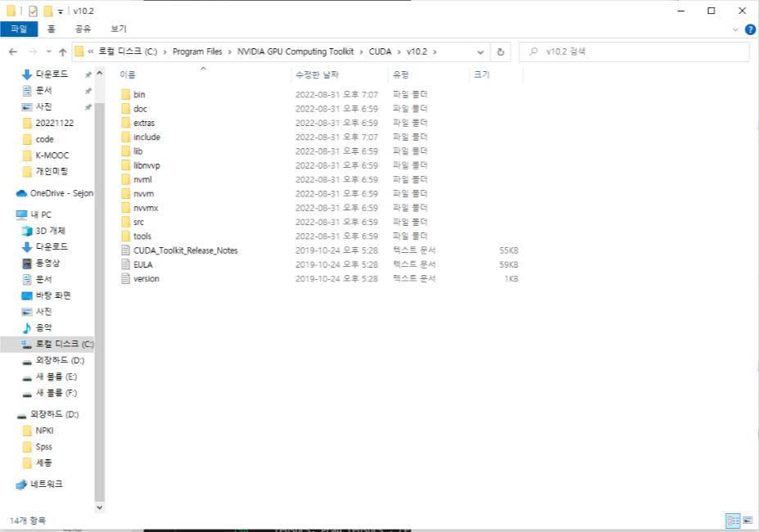Expand the ribbon with the chevron
This screenshot has width=759, height=532.
735,29
